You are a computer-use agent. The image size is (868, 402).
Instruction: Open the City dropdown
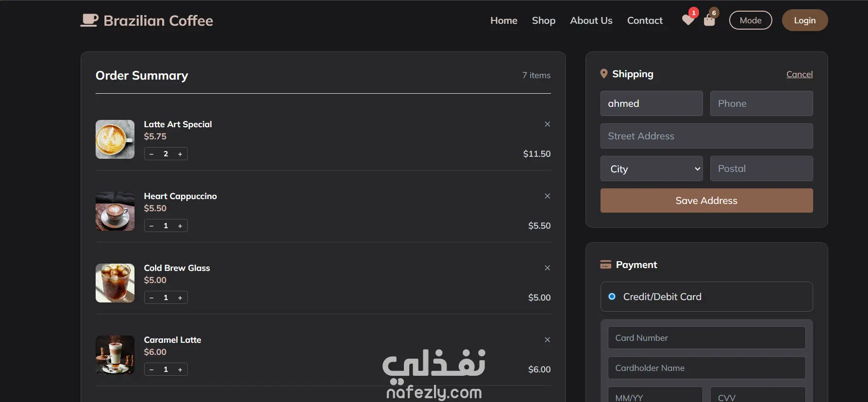651,168
